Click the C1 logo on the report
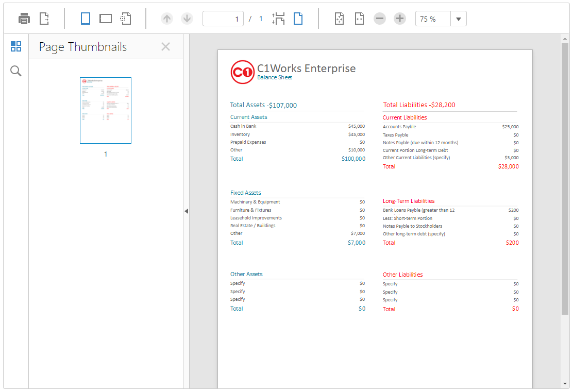The height and width of the screenshot is (392, 573). pyautogui.click(x=242, y=72)
